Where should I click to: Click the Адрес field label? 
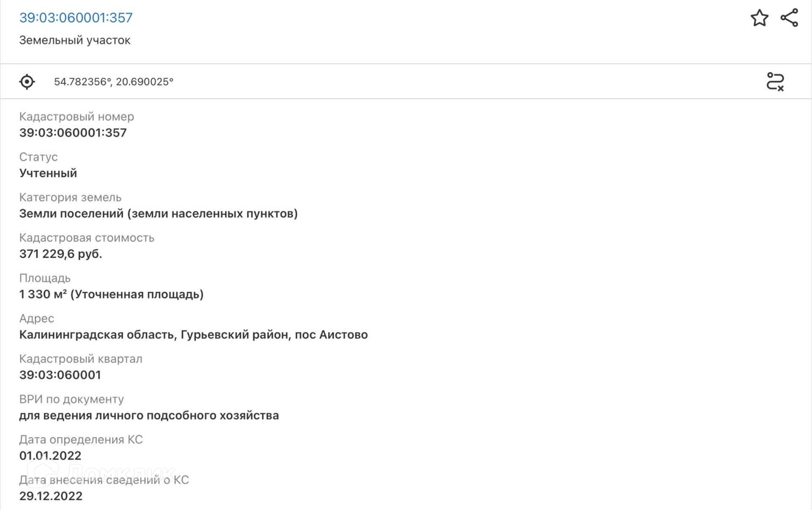coord(37,319)
